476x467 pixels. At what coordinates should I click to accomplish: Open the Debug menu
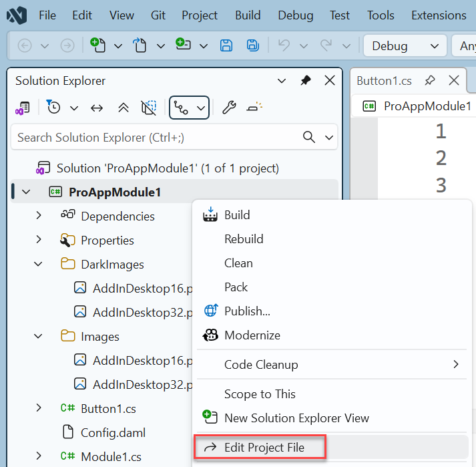(296, 15)
